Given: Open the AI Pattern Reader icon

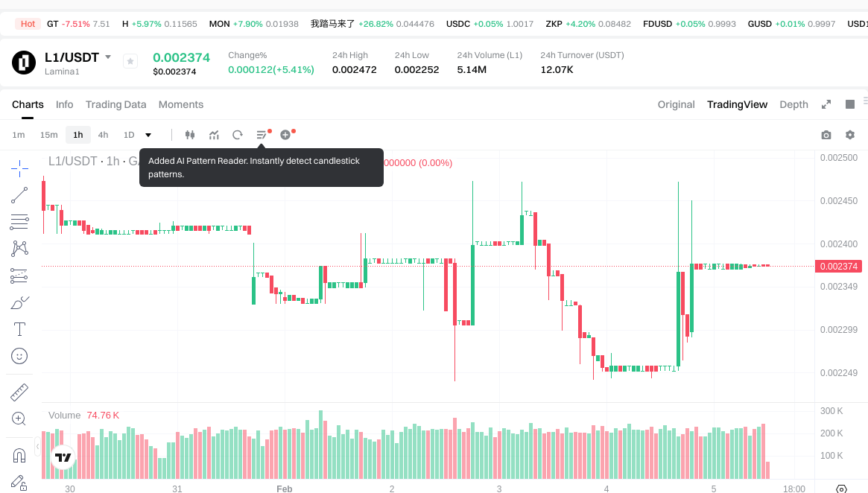Looking at the screenshot, I should [262, 135].
